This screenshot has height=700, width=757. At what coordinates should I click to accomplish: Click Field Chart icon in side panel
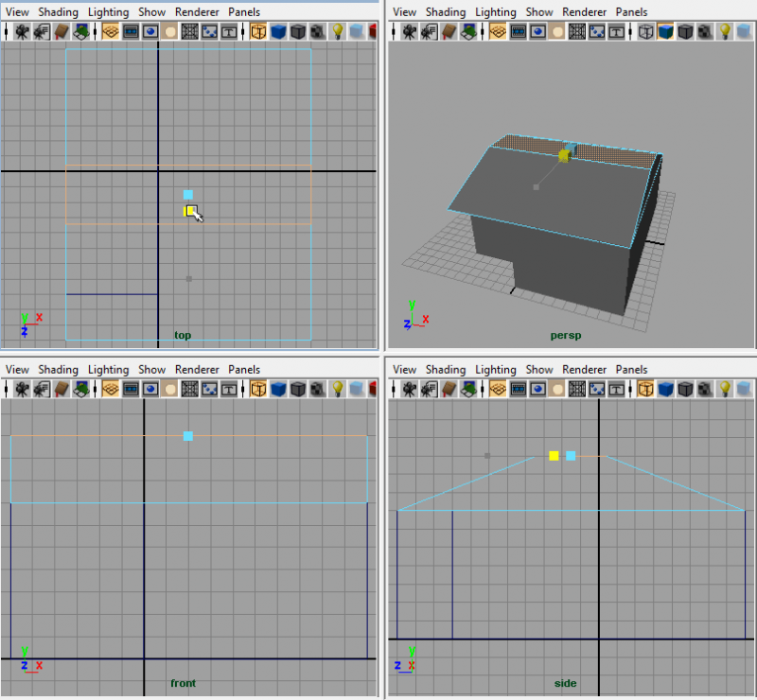[x=578, y=389]
